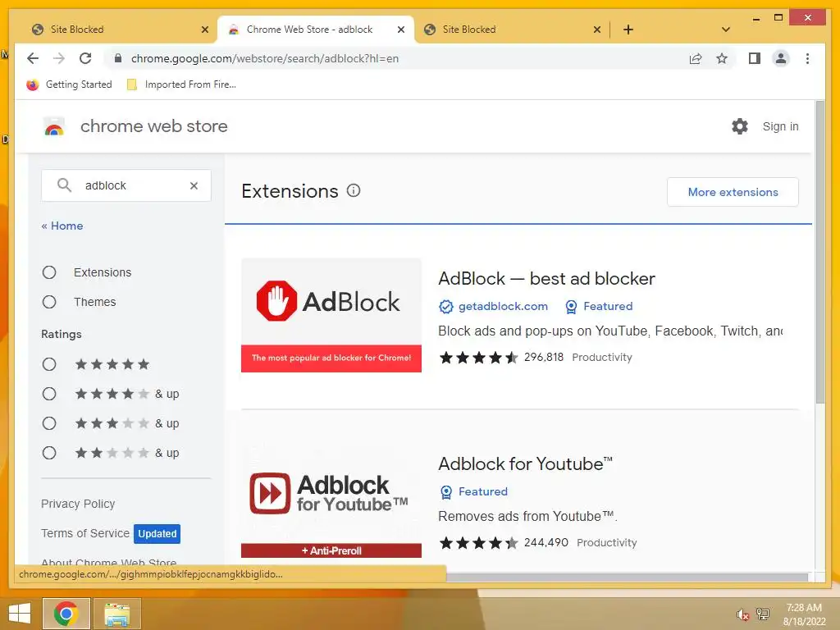This screenshot has height=630, width=840.
Task: Open getadblock.com publisher link
Action: pyautogui.click(x=503, y=307)
